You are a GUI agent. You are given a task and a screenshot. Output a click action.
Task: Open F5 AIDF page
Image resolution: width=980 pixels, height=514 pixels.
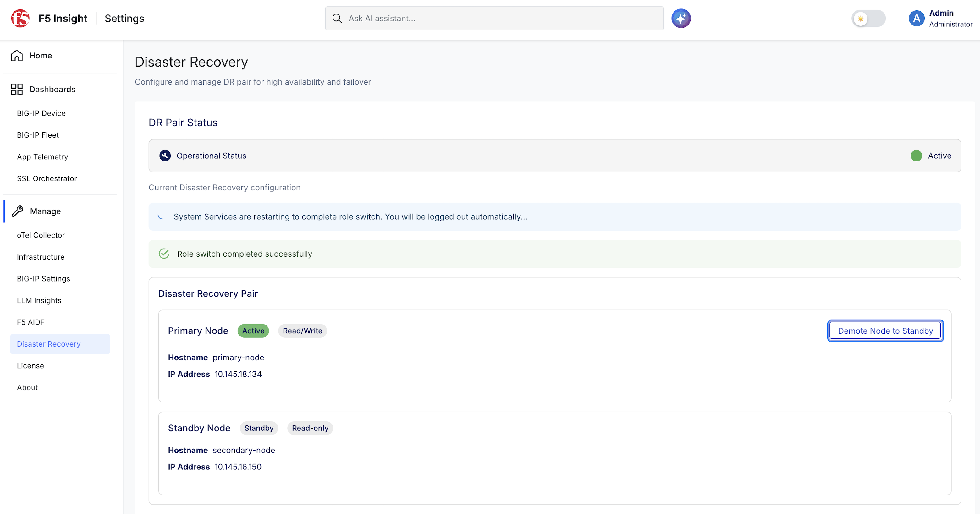point(30,322)
